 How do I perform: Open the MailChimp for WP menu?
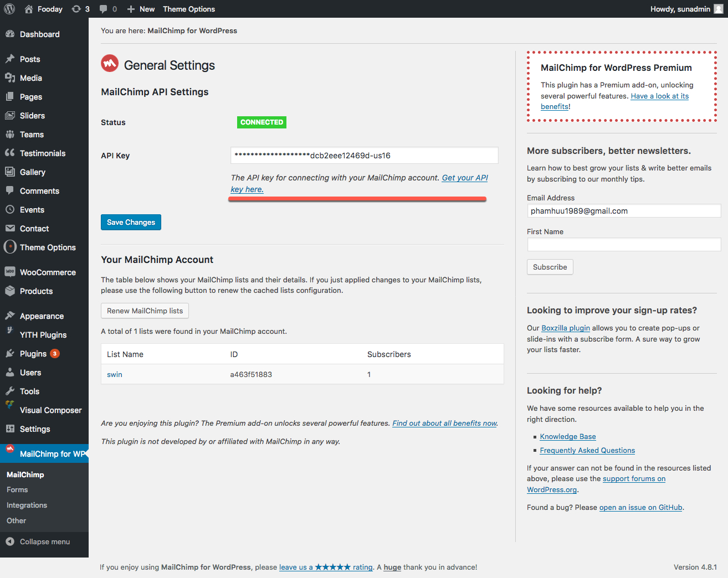(44, 453)
